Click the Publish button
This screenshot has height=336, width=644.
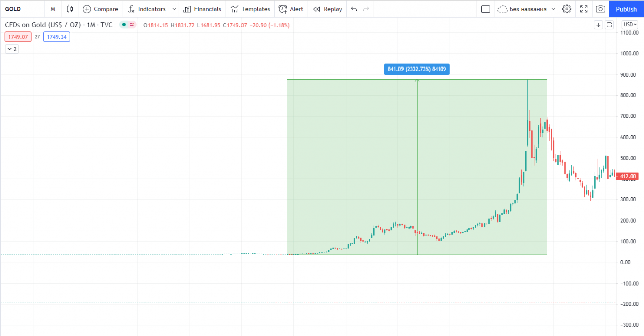tap(626, 9)
